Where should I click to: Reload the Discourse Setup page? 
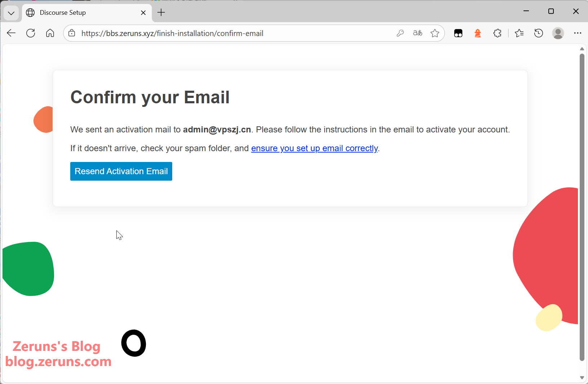tap(31, 33)
